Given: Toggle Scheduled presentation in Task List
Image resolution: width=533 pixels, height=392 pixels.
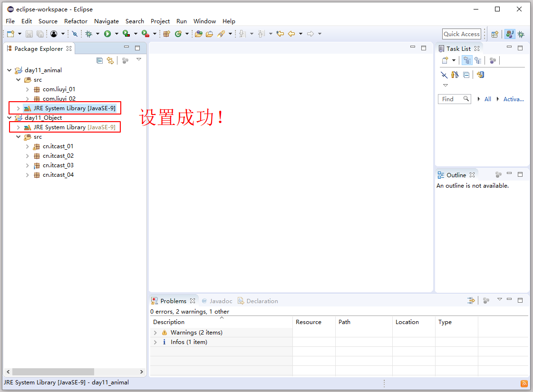Looking at the screenshot, I should coord(478,60).
